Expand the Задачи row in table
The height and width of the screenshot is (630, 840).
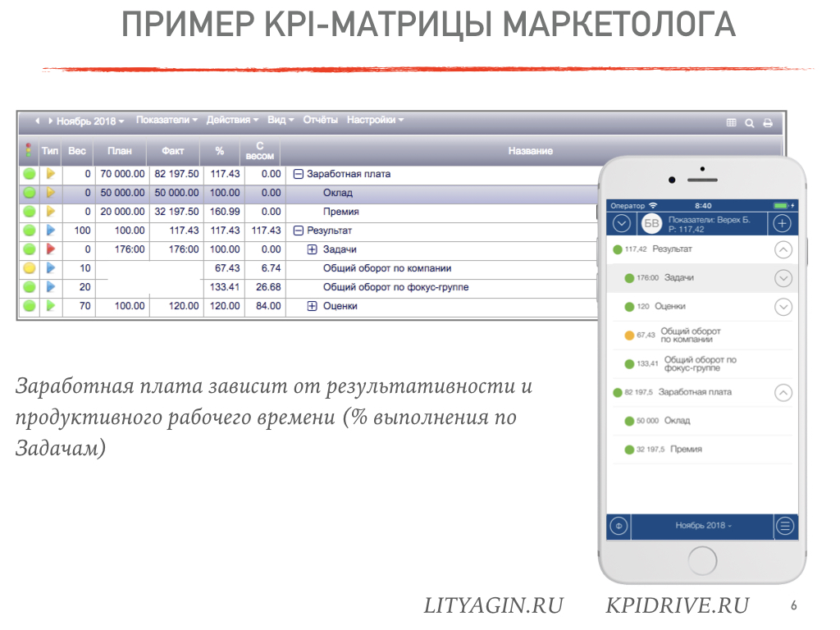pos(313,249)
